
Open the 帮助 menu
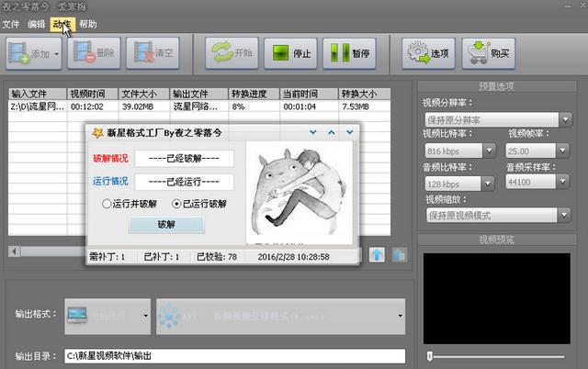(88, 25)
